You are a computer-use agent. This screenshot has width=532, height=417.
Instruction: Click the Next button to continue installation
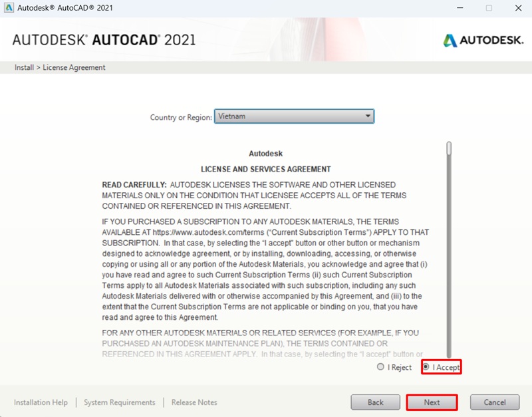[x=431, y=402]
